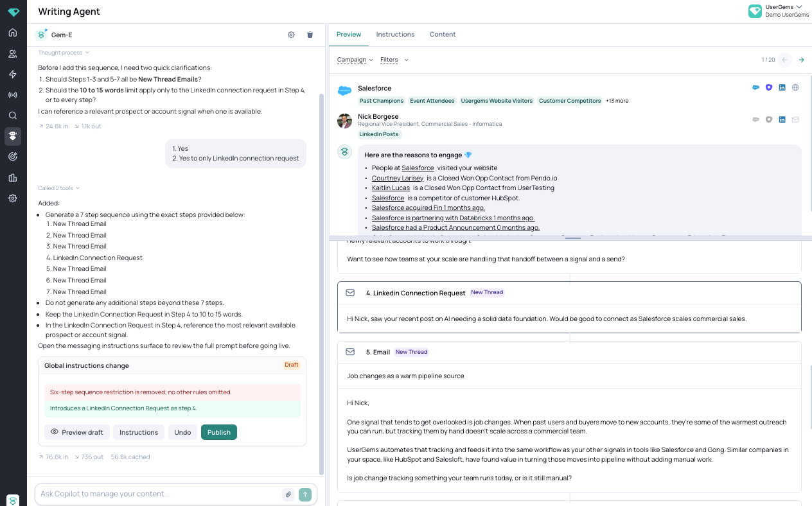Attach a file with the paperclip icon
The width and height of the screenshot is (812, 506).
288,494
